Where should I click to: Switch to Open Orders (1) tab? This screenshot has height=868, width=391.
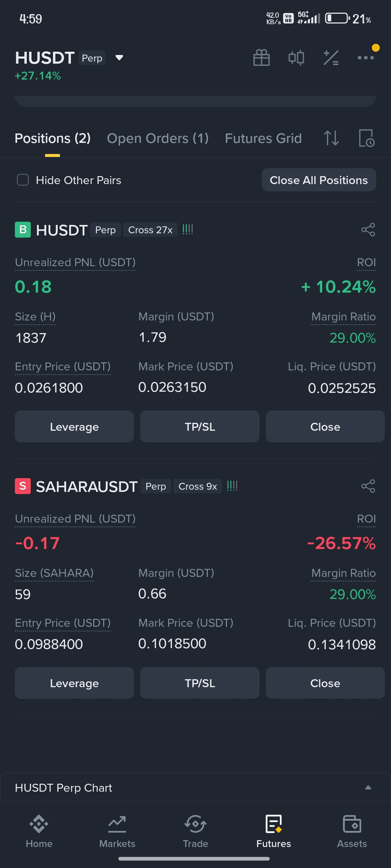(158, 138)
